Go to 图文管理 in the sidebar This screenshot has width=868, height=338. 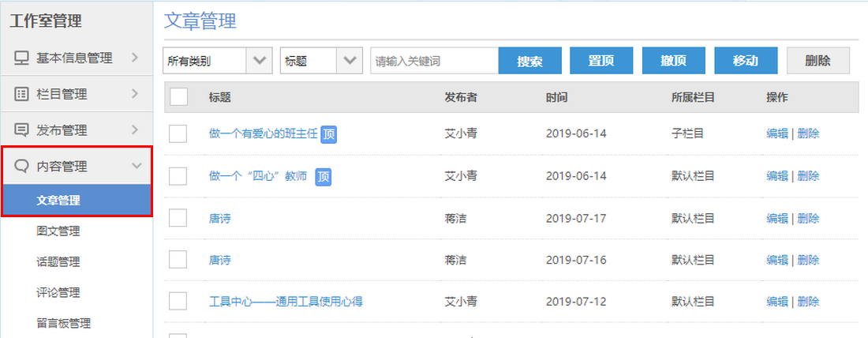pyautogui.click(x=58, y=231)
